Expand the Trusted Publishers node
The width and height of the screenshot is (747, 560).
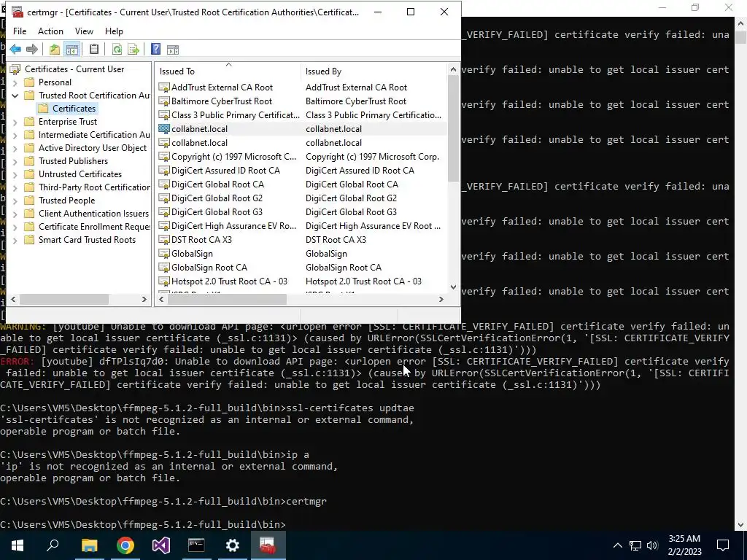coord(15,161)
